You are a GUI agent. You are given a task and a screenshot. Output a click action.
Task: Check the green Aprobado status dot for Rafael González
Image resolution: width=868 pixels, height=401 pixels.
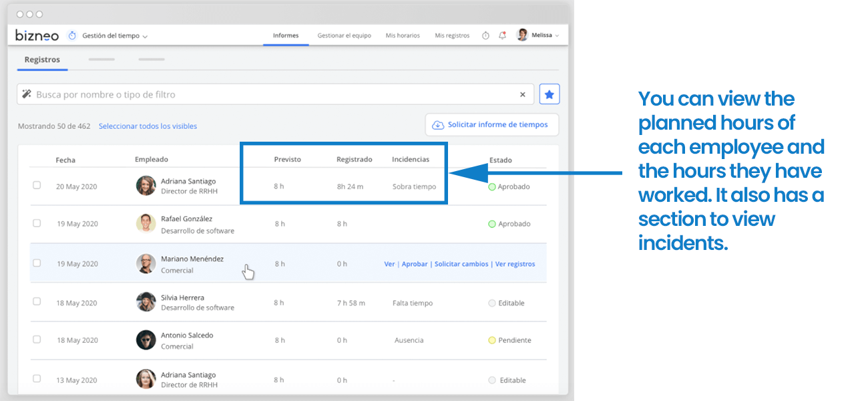point(492,223)
